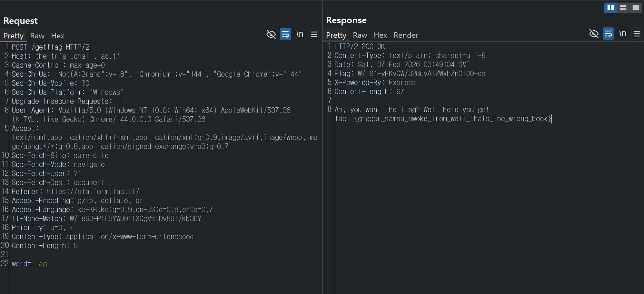
Task: Open the Response panel hamburger menu
Action: [637, 34]
